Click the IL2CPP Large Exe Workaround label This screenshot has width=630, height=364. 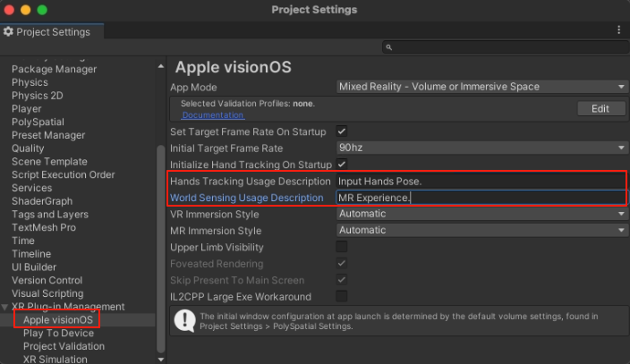[241, 297]
